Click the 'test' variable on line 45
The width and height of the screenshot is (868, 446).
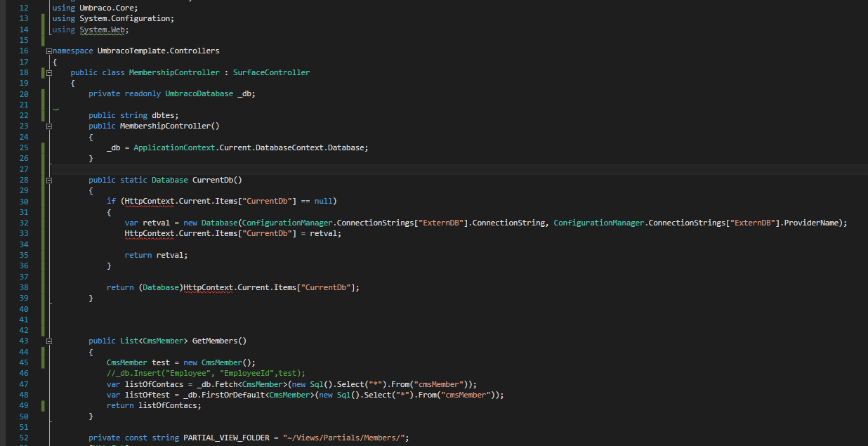(x=161, y=362)
